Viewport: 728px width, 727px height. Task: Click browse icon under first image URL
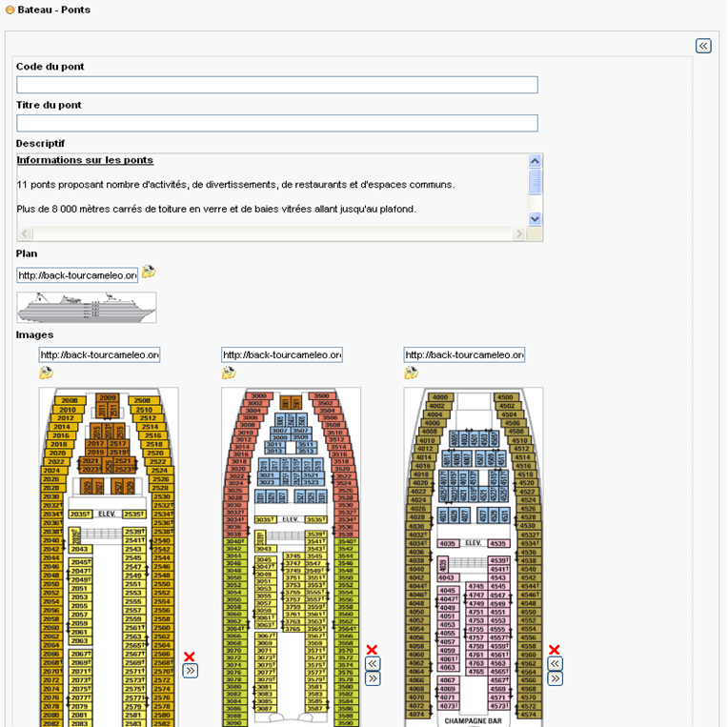pos(46,374)
